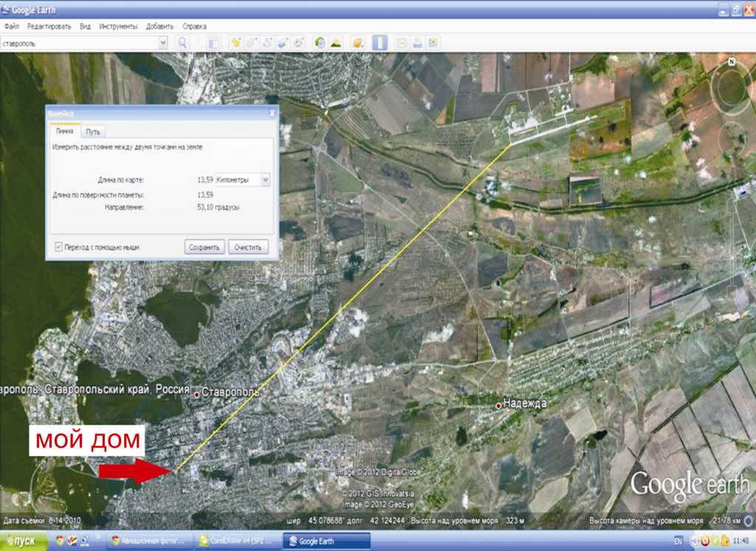Click the search magnifier button
Viewport: 756px width, 551px height.
click(x=182, y=43)
